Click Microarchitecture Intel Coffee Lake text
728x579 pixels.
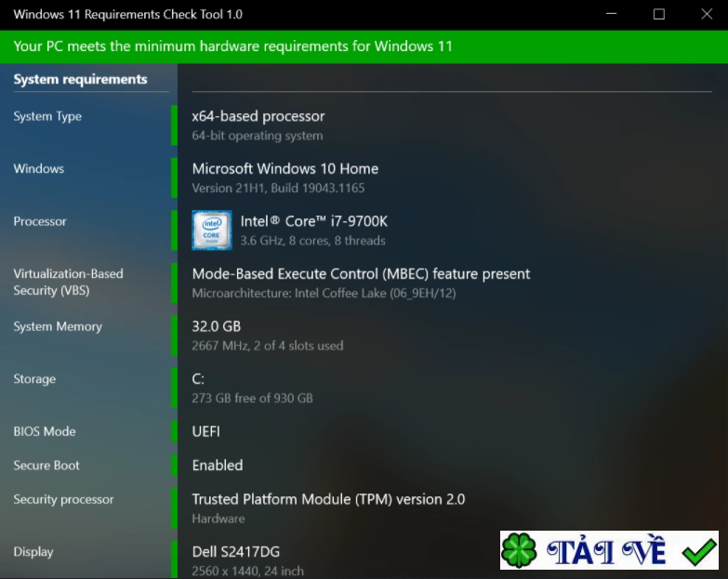(324, 293)
